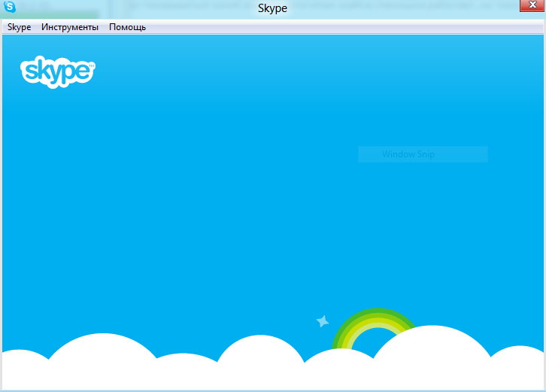Click empty menu bar space after Помощь
The image size is (546, 392).
click(338, 27)
